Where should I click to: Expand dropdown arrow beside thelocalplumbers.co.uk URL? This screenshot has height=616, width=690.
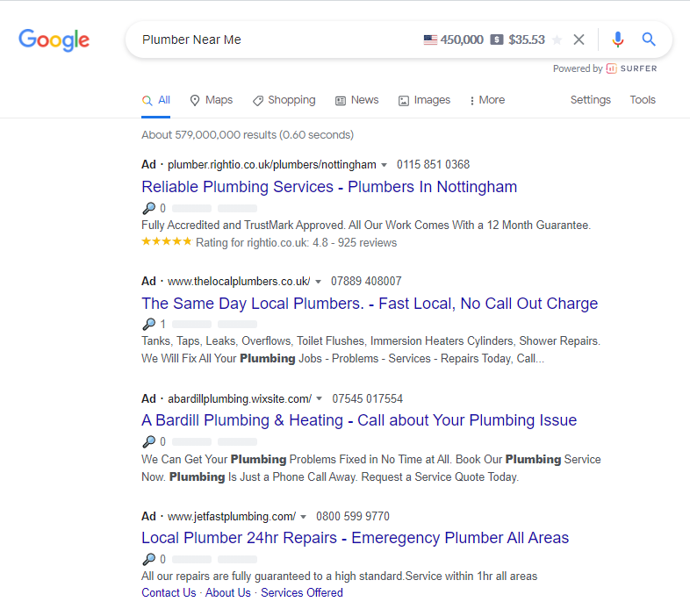point(318,282)
